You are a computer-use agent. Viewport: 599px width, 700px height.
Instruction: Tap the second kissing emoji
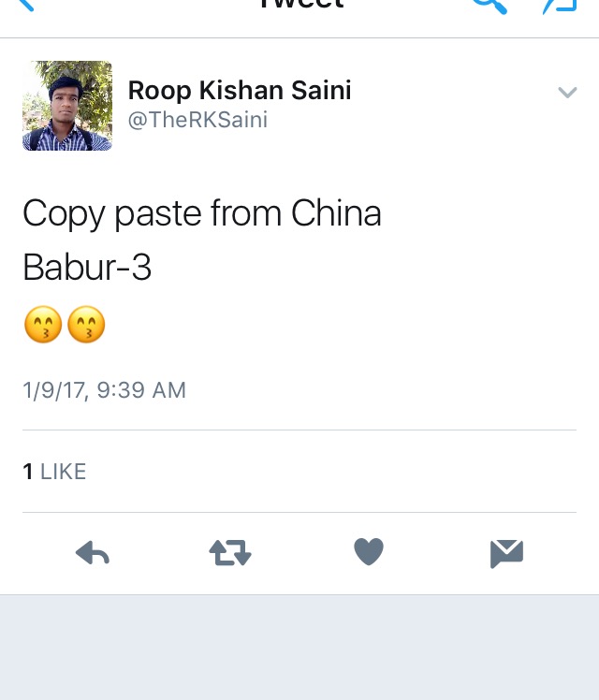(x=86, y=325)
